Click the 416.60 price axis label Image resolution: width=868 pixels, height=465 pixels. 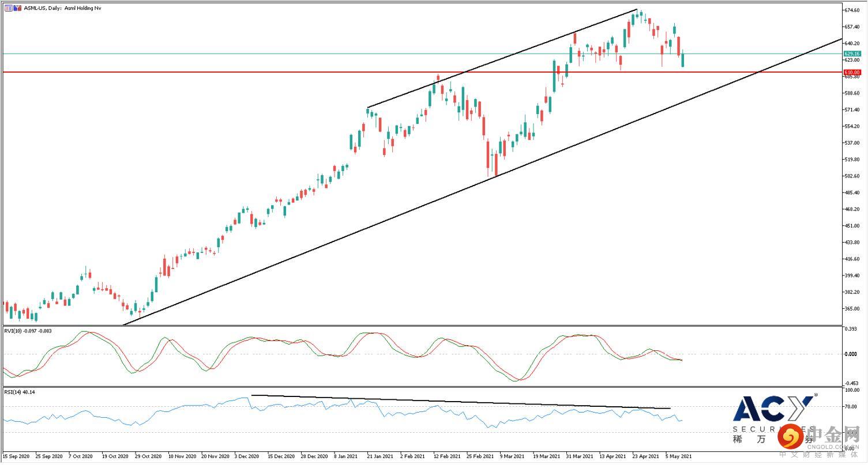click(x=852, y=259)
